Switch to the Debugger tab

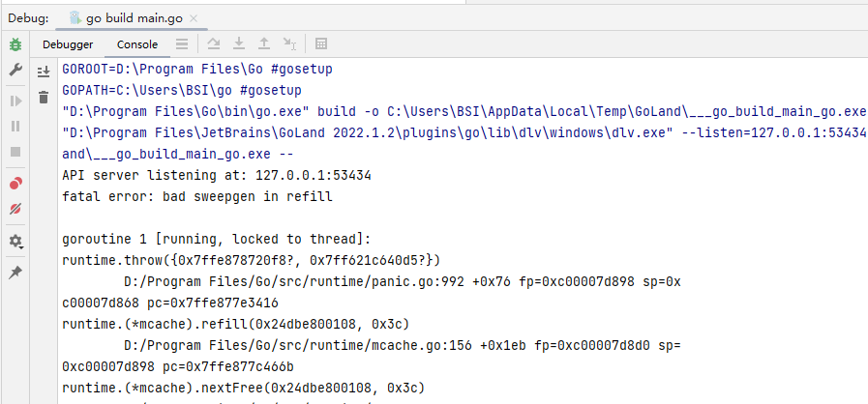(68, 44)
